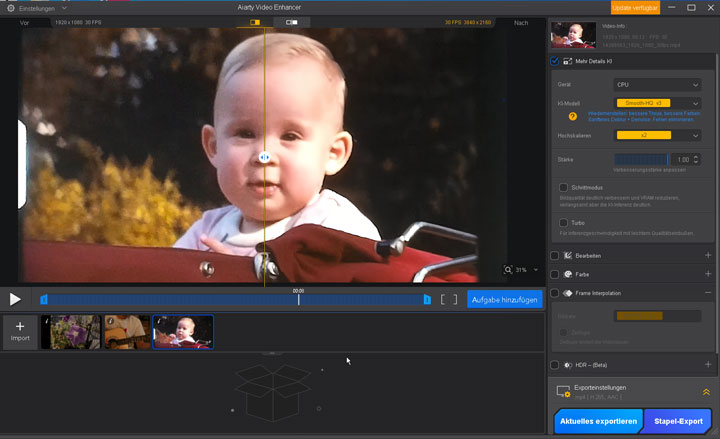Enable the Farbe checkbox
The image size is (720, 439).
pyautogui.click(x=555, y=274)
